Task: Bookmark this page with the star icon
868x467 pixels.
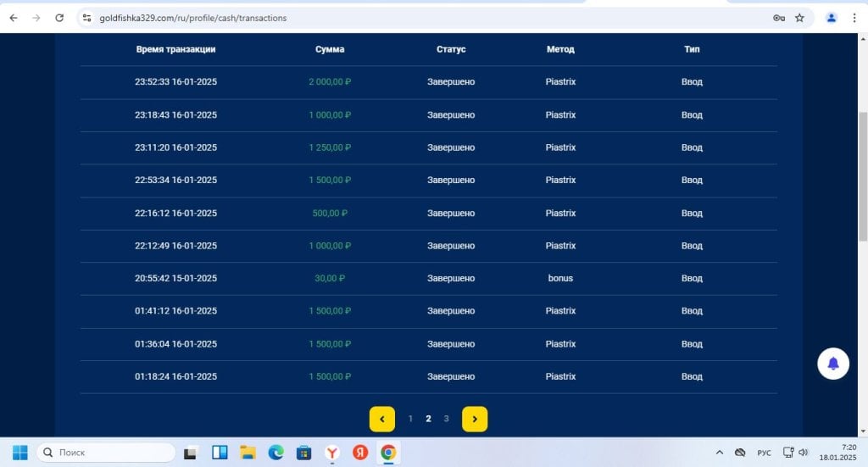Action: point(799,18)
